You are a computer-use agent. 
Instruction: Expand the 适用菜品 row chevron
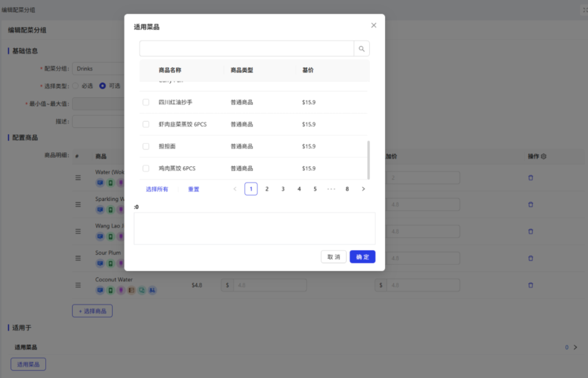click(575, 347)
